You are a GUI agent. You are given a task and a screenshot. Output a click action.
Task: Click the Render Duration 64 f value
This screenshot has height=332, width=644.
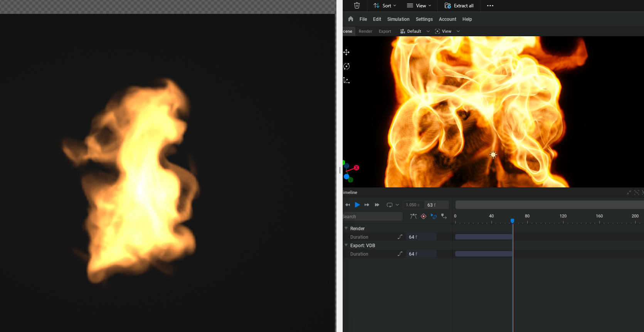tap(421, 237)
